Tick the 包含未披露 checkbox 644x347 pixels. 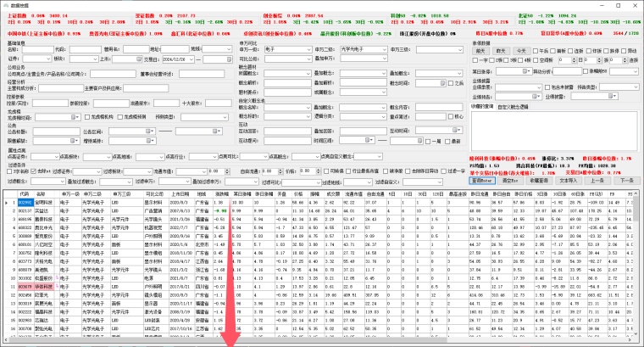coord(547,87)
